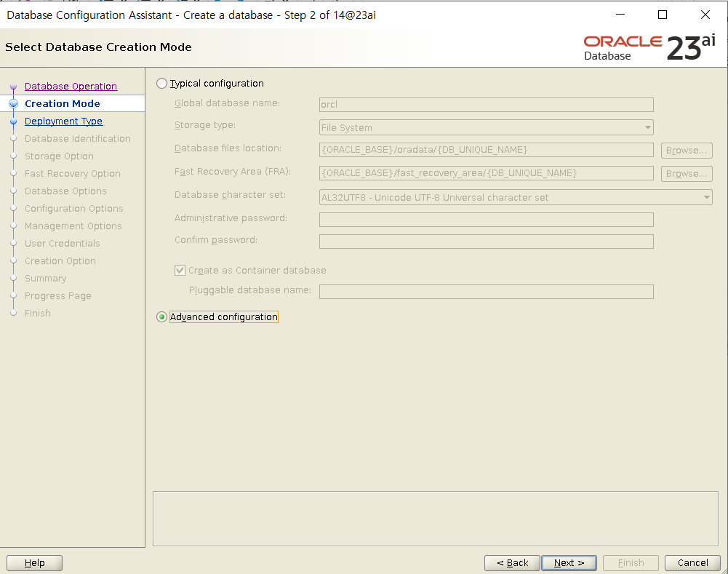Maximize the Database Configuration Assistant window
This screenshot has height=574, width=728.
click(663, 15)
